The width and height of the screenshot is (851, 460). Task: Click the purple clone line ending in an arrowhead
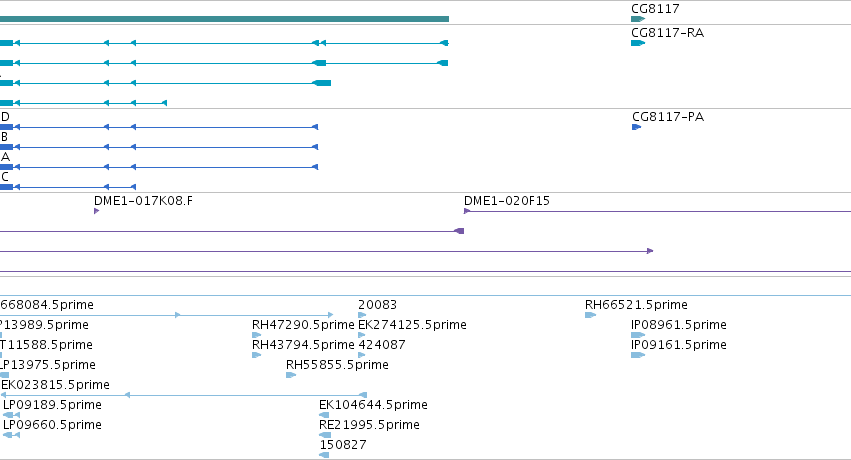[326, 251]
